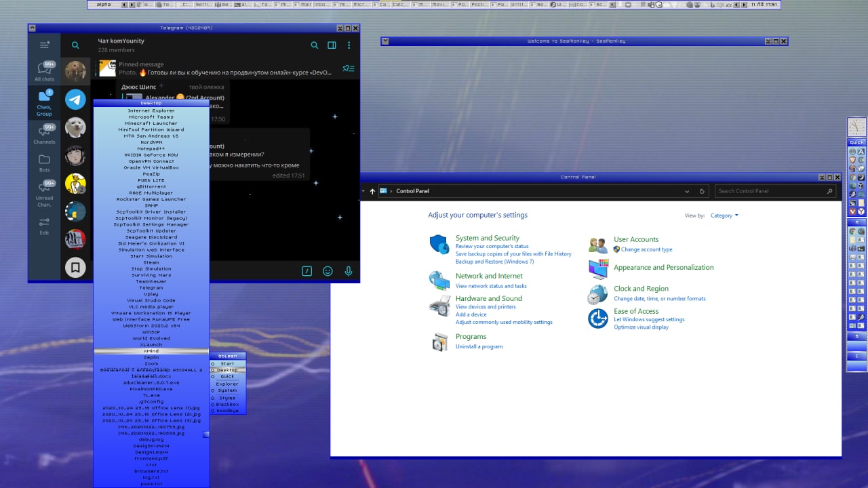Click the Control Panel up arrow
868x488 pixels.
coord(372,191)
